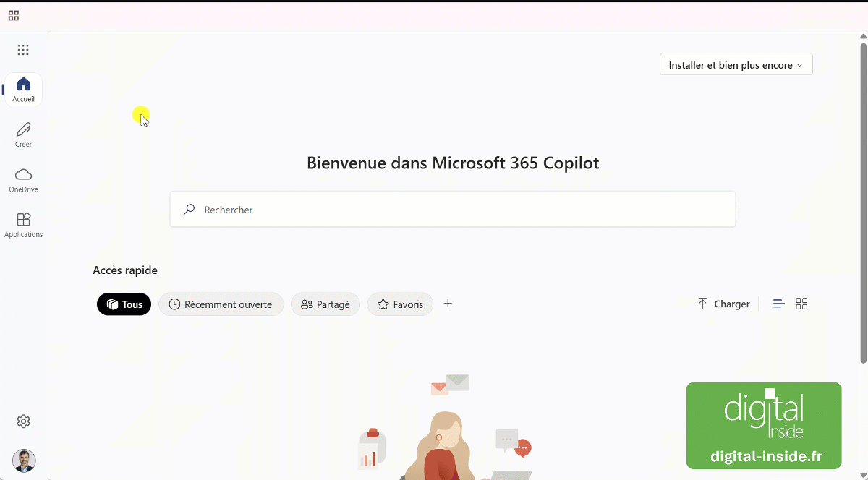Click the yellow highlight cursor marker
868x480 pixels.
(x=140, y=115)
